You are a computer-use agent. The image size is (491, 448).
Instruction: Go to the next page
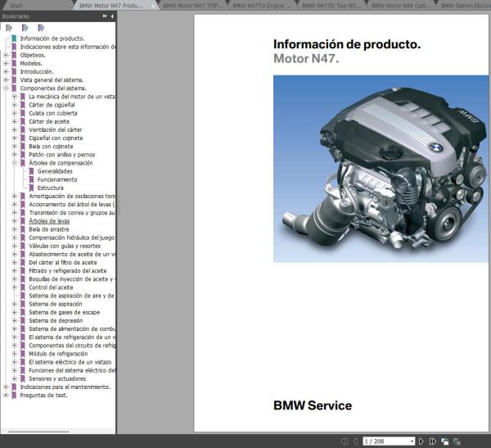click(421, 441)
